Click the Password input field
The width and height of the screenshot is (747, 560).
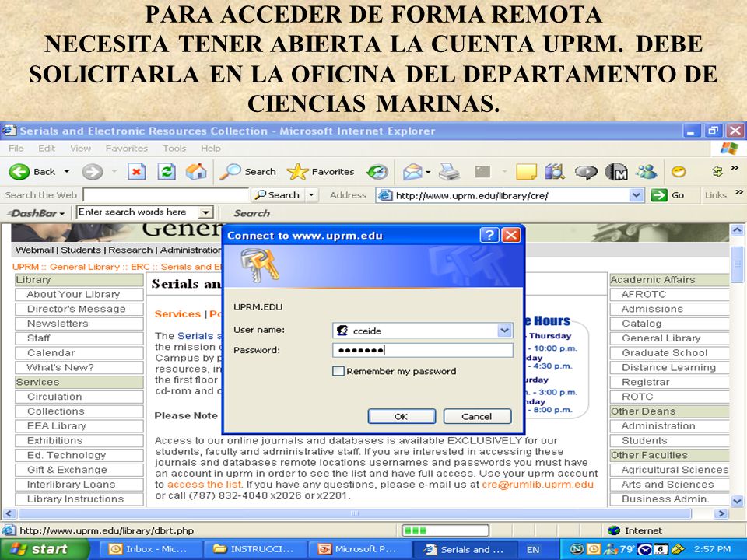[423, 351]
